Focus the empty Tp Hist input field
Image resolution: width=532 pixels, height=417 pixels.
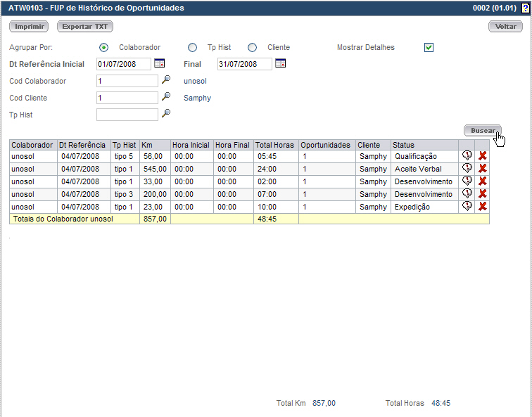click(127, 115)
